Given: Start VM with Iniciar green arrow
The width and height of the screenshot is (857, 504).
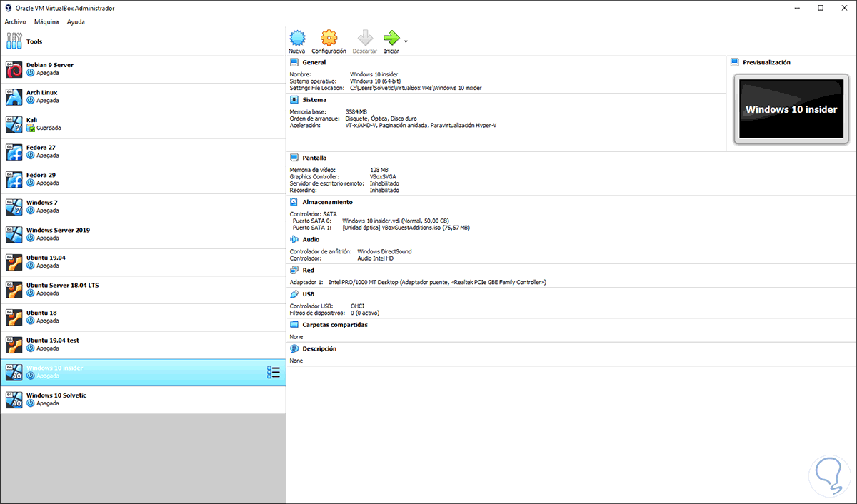Looking at the screenshot, I should [x=391, y=38].
